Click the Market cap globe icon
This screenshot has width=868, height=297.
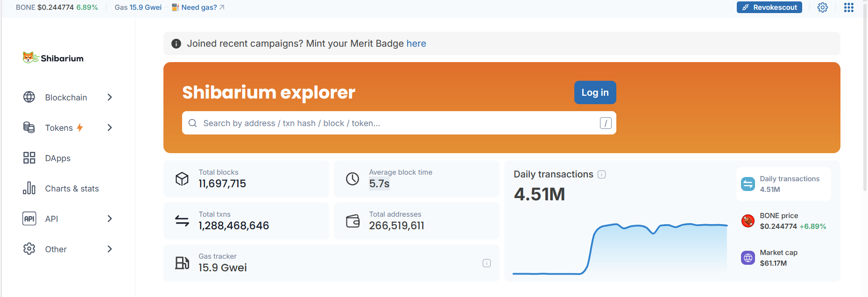pos(748,258)
